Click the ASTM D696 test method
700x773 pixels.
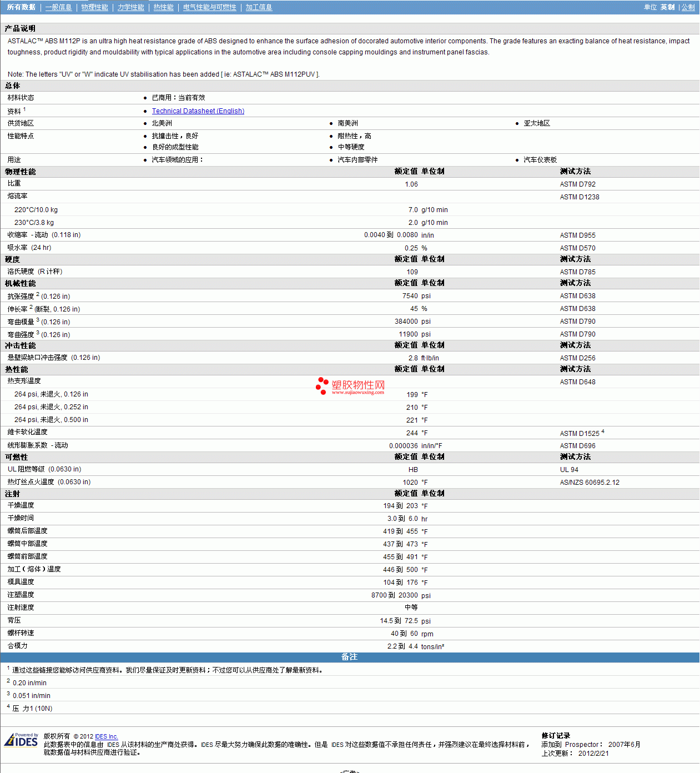(578, 446)
